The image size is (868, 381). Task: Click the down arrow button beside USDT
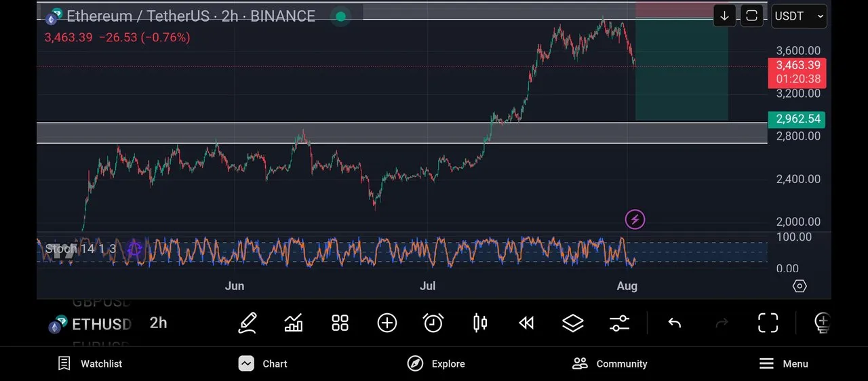coord(724,16)
